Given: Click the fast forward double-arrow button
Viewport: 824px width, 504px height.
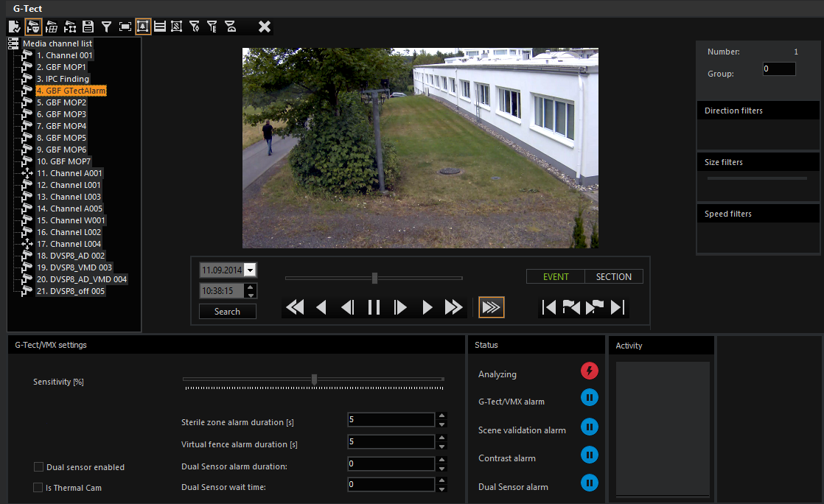Looking at the screenshot, I should 453,307.
